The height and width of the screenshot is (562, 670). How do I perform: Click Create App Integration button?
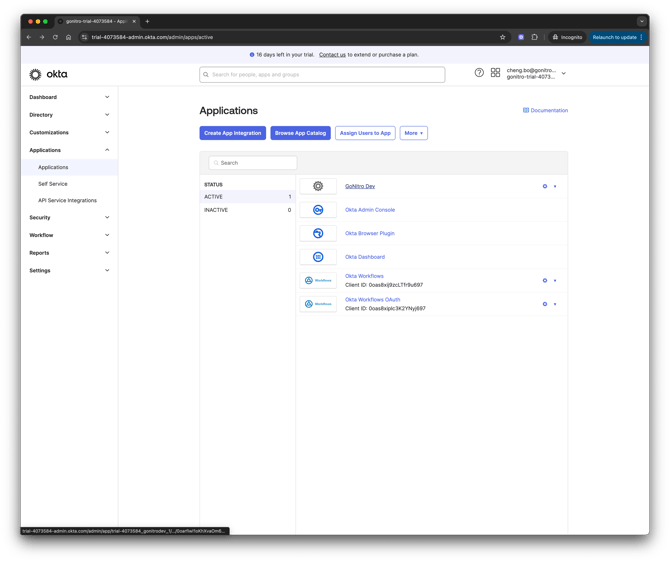(233, 133)
